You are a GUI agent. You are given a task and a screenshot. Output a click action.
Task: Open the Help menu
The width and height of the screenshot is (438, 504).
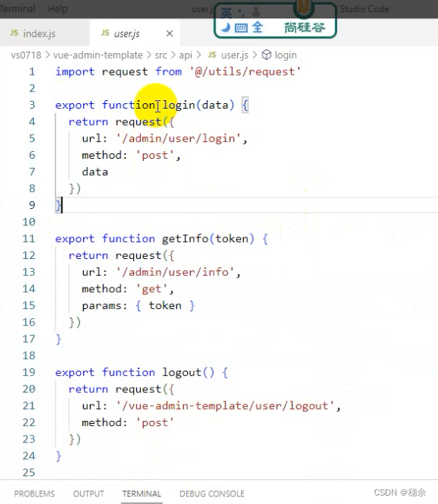coord(58,8)
